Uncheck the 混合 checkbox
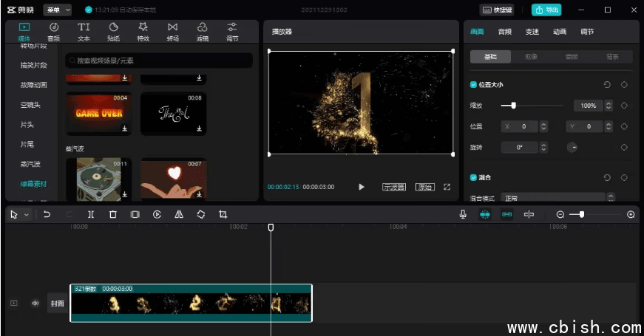Image resolution: width=644 pixels, height=336 pixels. tap(474, 178)
